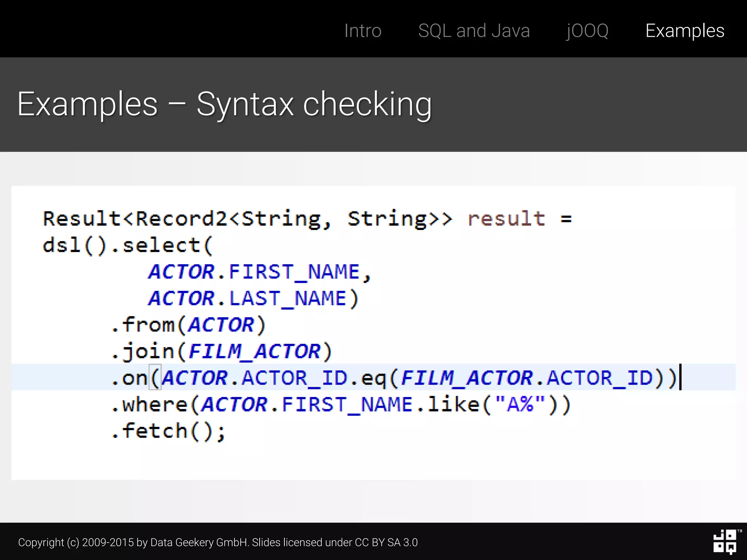Click the Result<Record2<String, String>> type

point(247,219)
